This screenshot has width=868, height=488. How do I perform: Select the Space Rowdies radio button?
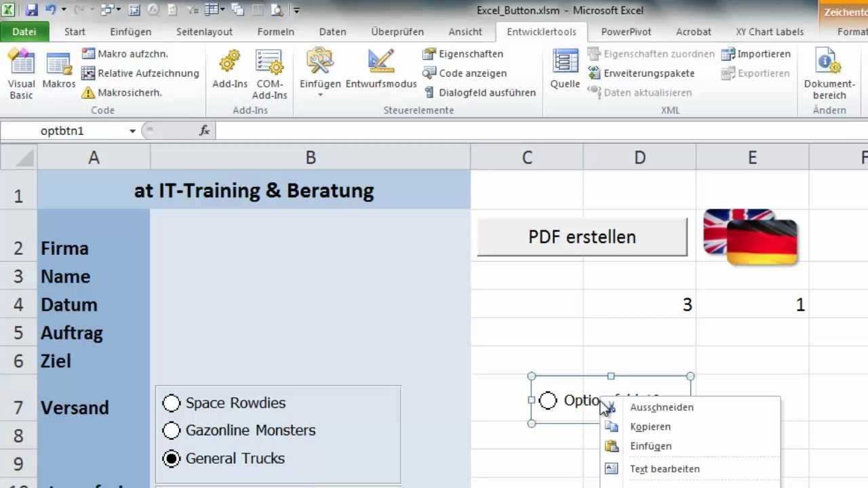tap(172, 403)
